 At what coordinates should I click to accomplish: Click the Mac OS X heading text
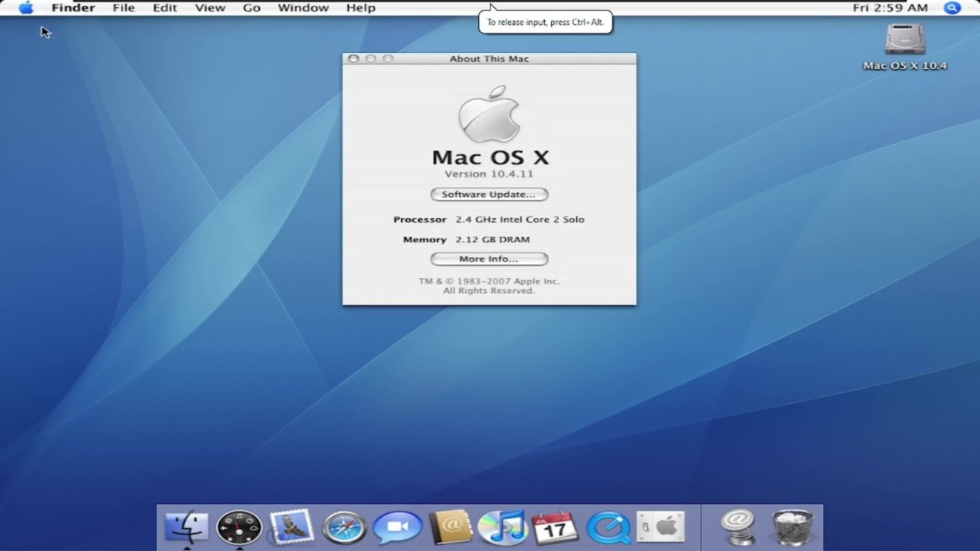[x=491, y=157]
